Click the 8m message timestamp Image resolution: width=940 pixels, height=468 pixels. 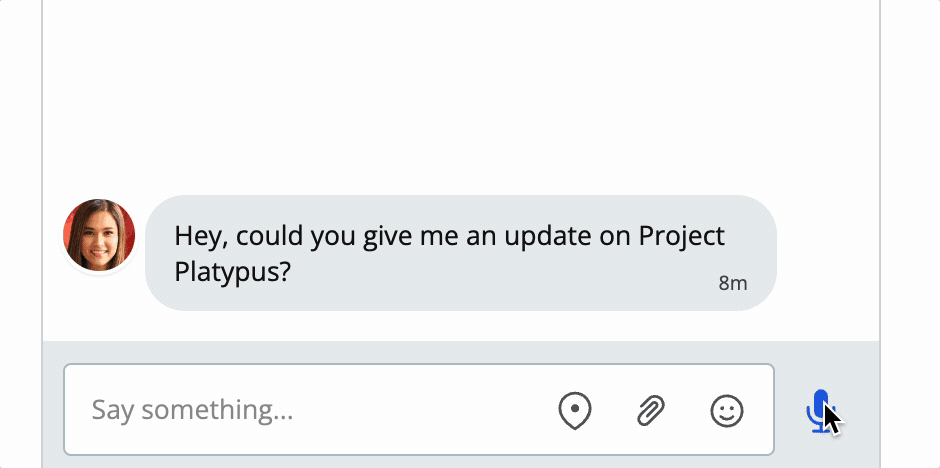[x=733, y=283]
